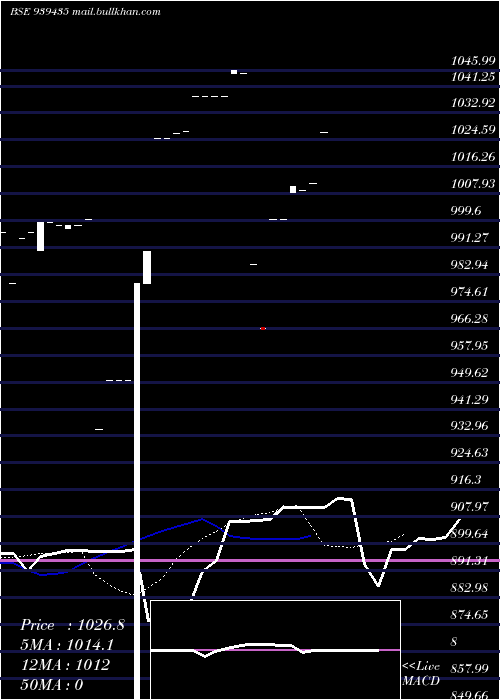Click the 874.65 price axis label
The image size is (500, 700).
[469, 615]
